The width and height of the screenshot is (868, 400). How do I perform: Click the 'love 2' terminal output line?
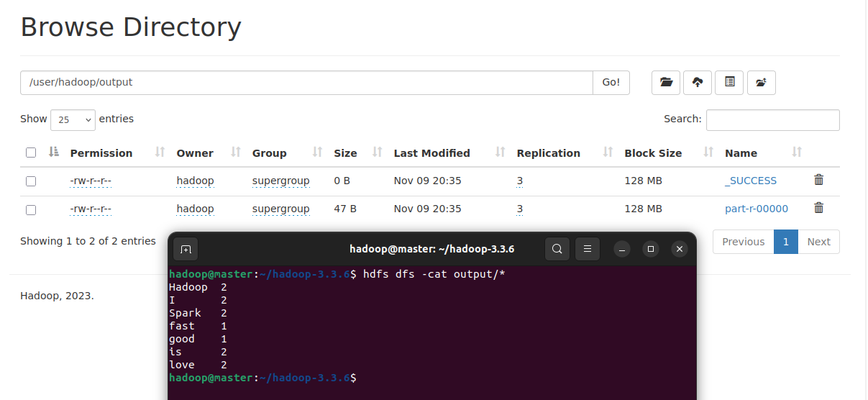coord(198,365)
